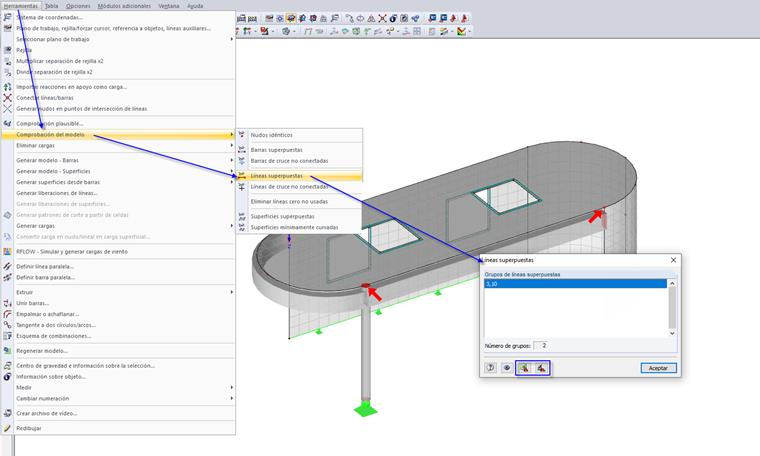Screen dimensions: 760x456
Task: Choose Sistema de coordenadas... from the menu
Action: [118, 17]
